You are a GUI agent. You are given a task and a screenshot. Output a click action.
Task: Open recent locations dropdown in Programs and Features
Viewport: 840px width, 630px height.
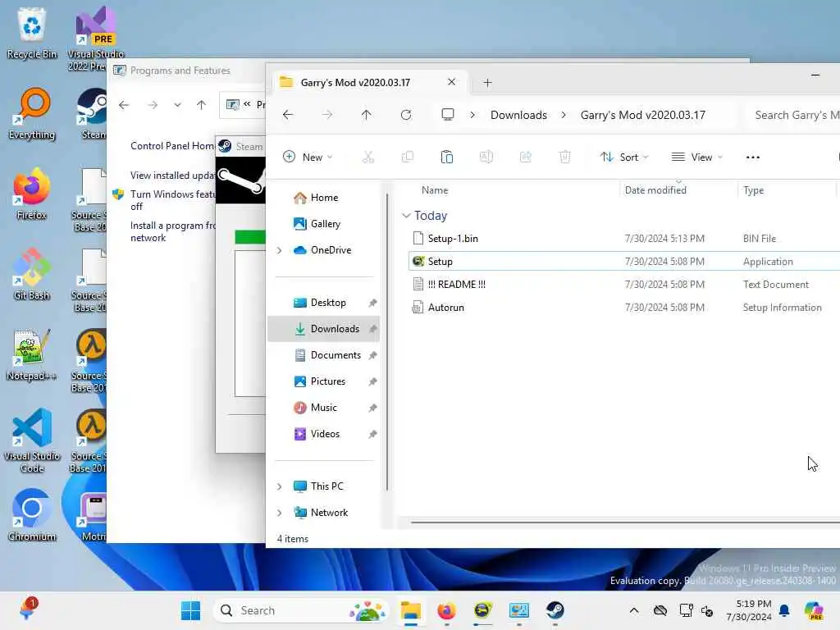[177, 105]
